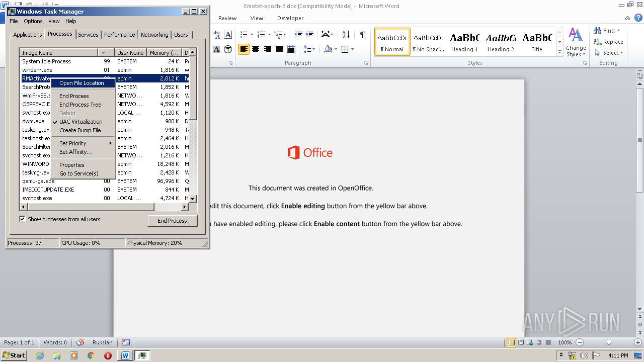Viewport: 644px width, 362px height.
Task: Decrease paragraph indent in Word
Action: pos(298,34)
